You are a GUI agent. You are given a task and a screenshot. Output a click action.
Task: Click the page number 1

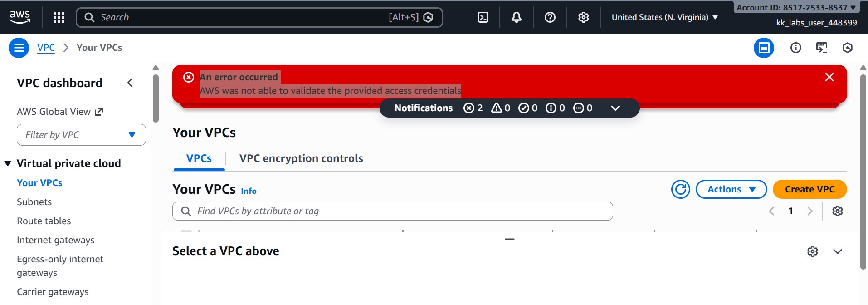(x=790, y=211)
